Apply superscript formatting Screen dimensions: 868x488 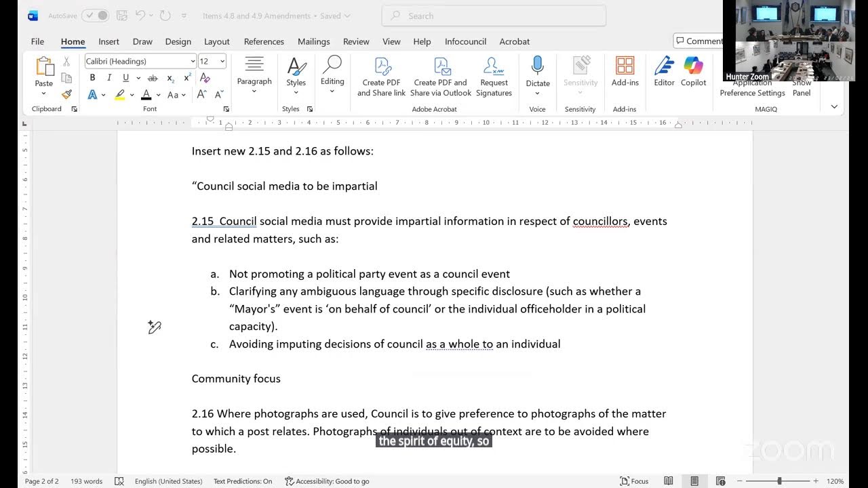(x=187, y=78)
